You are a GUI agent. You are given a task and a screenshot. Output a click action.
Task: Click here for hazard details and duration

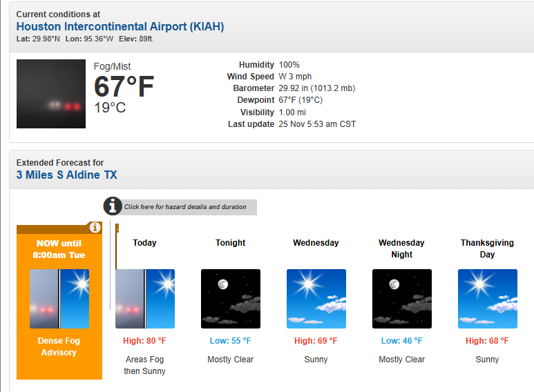click(185, 207)
